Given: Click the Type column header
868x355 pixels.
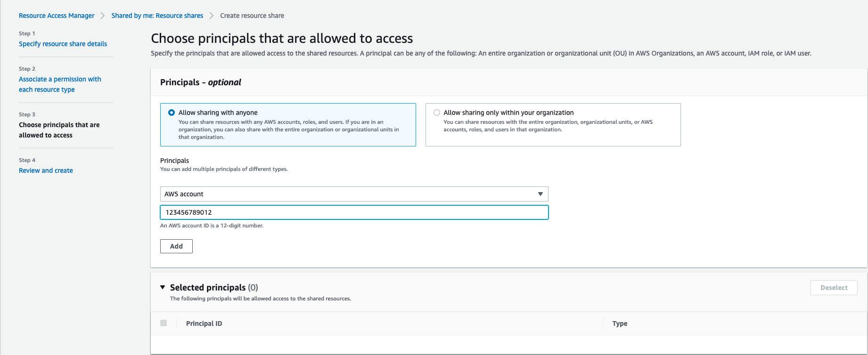Looking at the screenshot, I should (619, 323).
